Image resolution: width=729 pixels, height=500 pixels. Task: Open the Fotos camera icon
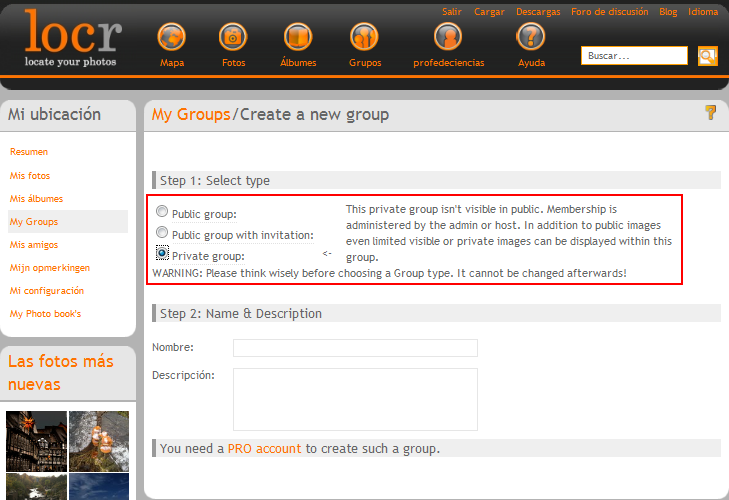click(233, 37)
